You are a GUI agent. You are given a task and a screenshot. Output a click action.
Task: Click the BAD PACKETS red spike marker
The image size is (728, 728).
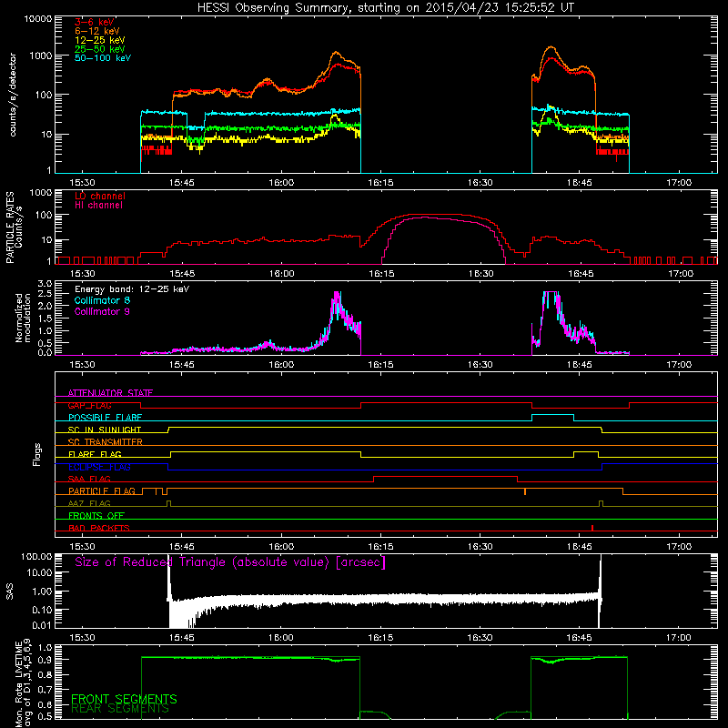pyautogui.click(x=592, y=528)
